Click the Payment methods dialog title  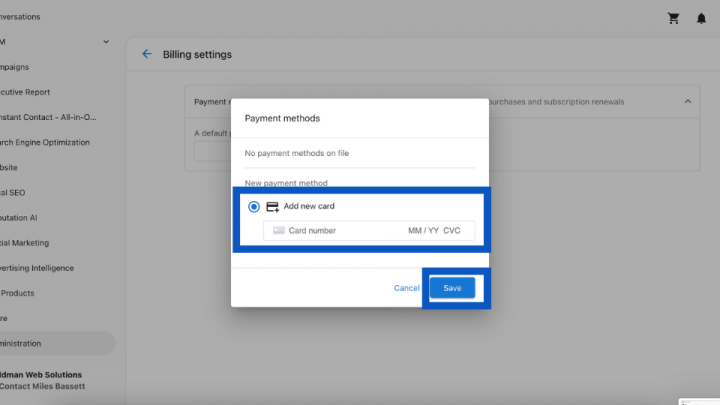(x=282, y=118)
